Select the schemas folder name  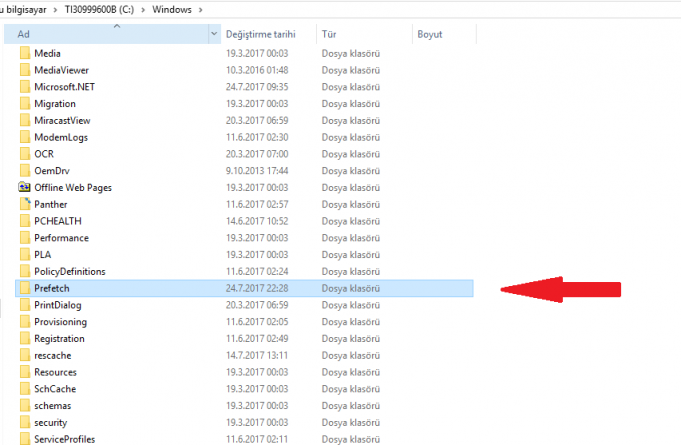coord(53,405)
